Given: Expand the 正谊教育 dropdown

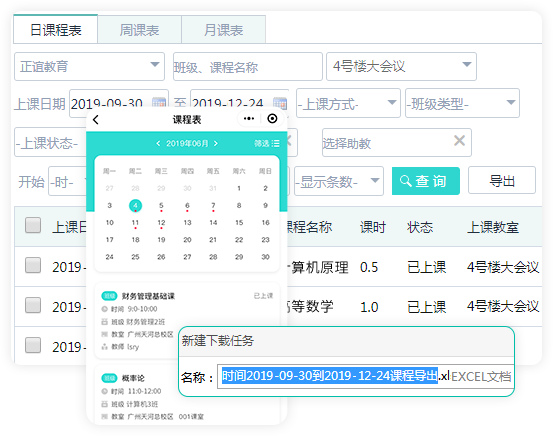Looking at the screenshot, I should (89, 66).
